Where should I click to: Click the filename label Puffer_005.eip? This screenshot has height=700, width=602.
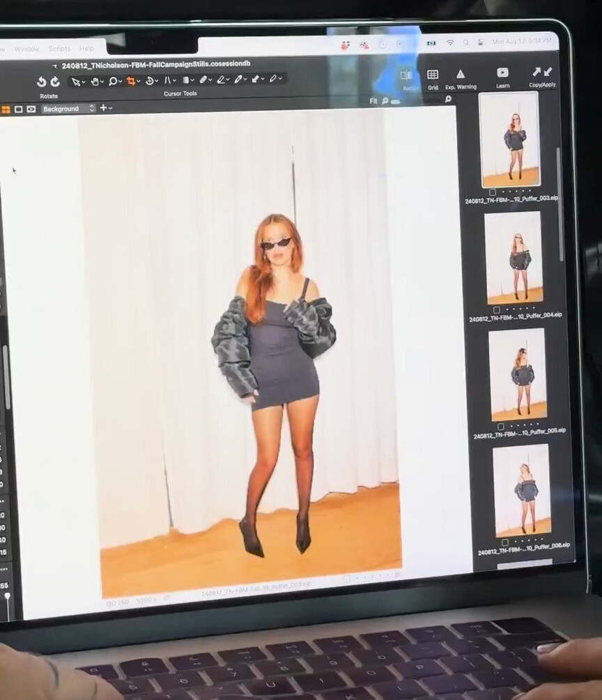click(520, 434)
